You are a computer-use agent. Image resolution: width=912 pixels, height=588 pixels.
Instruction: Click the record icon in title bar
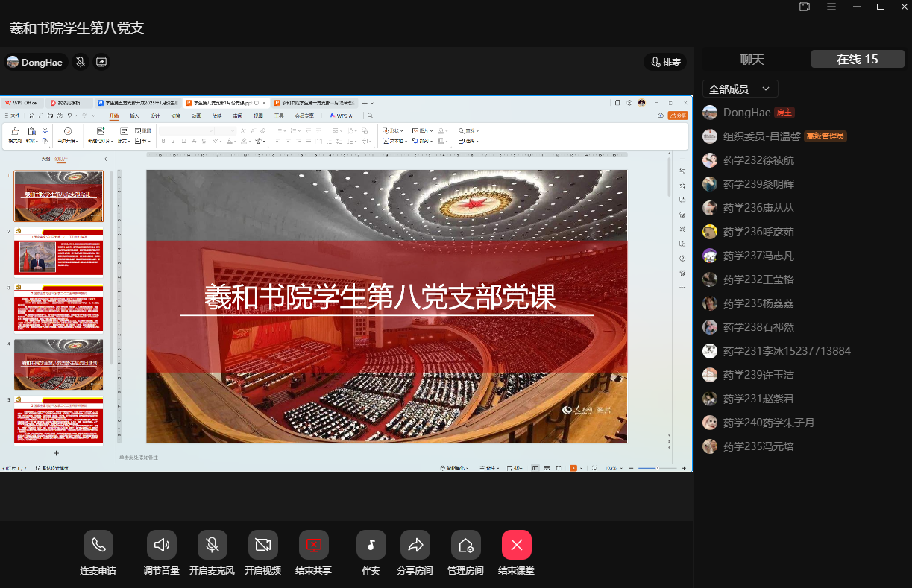pyautogui.click(x=805, y=7)
